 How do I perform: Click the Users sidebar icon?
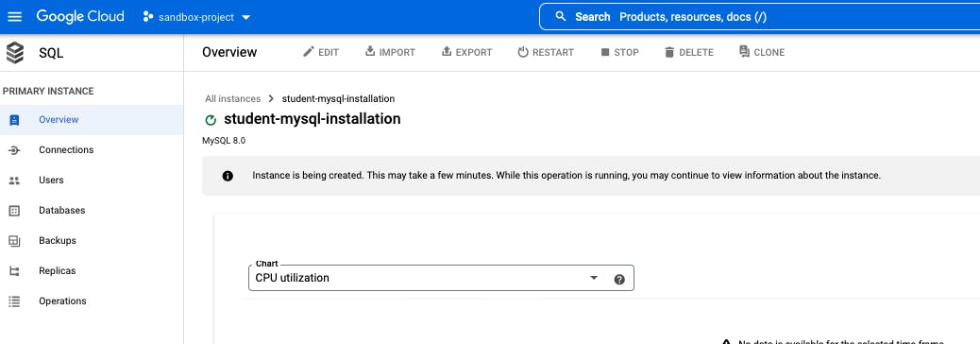14,181
